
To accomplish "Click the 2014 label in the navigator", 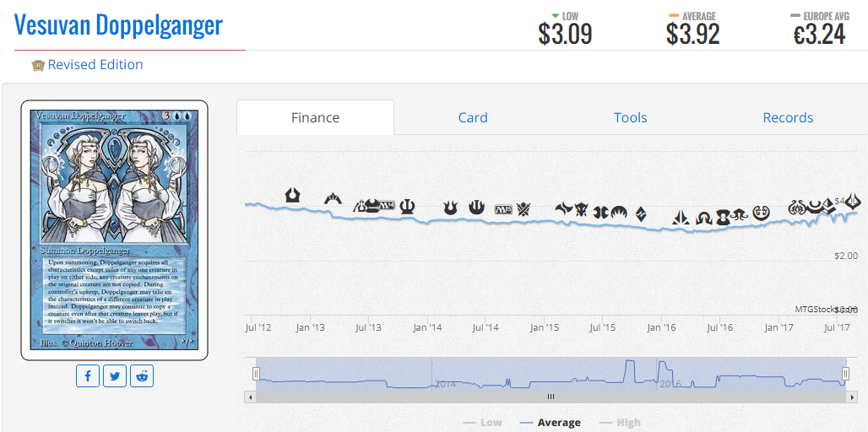I will [x=444, y=384].
